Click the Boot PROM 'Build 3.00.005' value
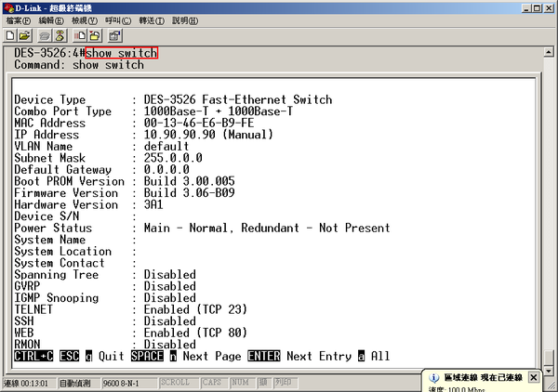The width and height of the screenshot is (558, 392). click(190, 181)
